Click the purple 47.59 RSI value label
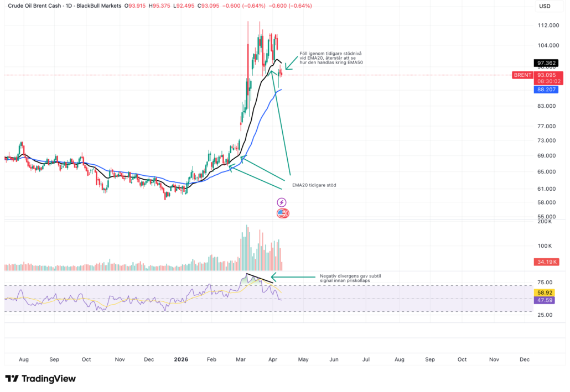This screenshot has width=570, height=392. pyautogui.click(x=547, y=300)
